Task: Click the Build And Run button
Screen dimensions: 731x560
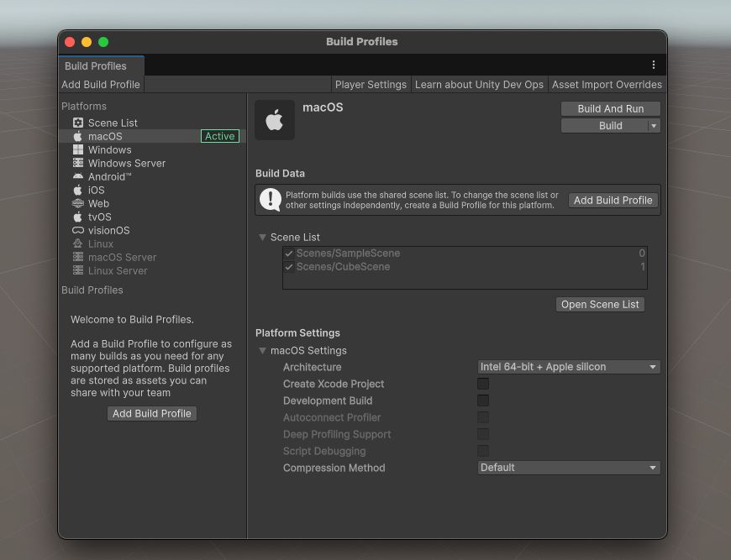Action: [x=610, y=108]
